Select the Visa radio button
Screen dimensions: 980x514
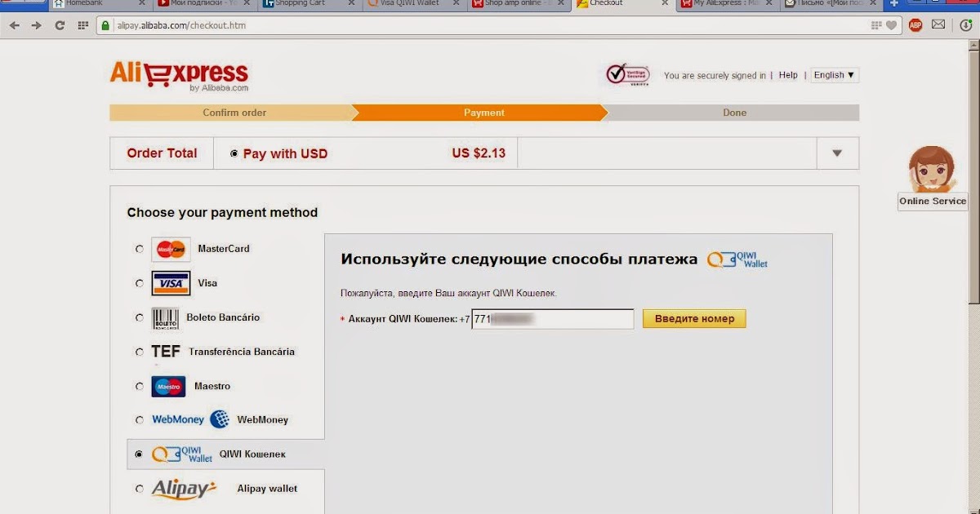(140, 284)
